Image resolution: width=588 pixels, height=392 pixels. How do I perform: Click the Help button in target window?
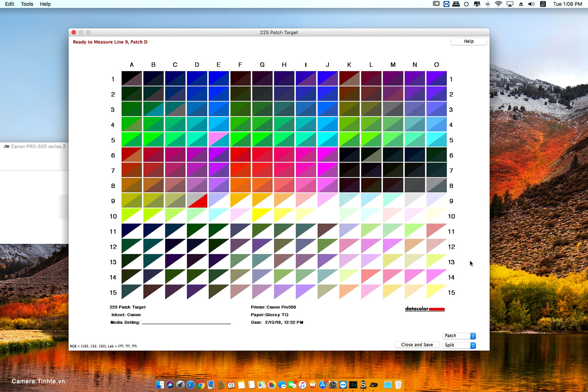pyautogui.click(x=469, y=41)
